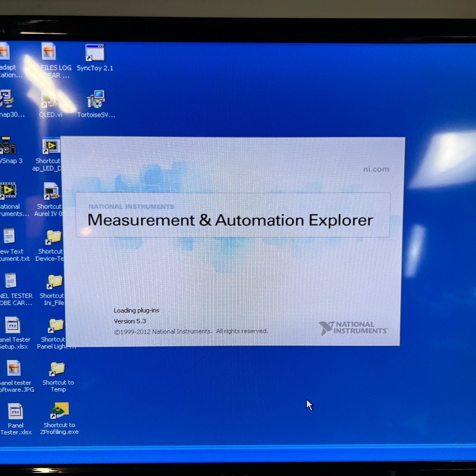Click the SyncToy 2.1 label text

tap(95, 68)
